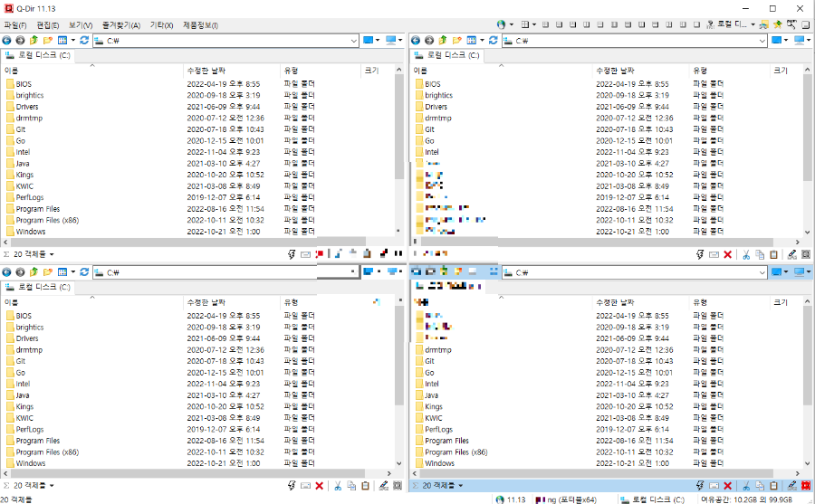Click scissors cut icon in bottom-left pane
815x504 pixels.
click(338, 486)
